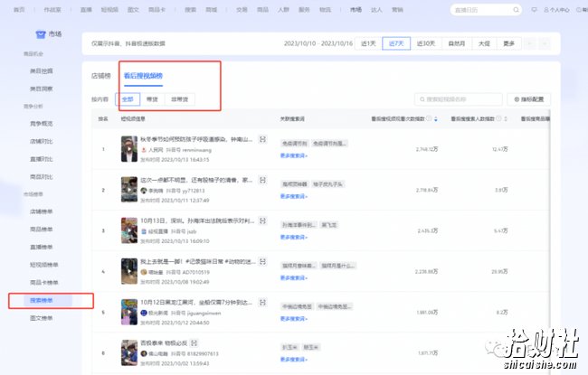Open 直播 in the top navigation

tap(86, 10)
